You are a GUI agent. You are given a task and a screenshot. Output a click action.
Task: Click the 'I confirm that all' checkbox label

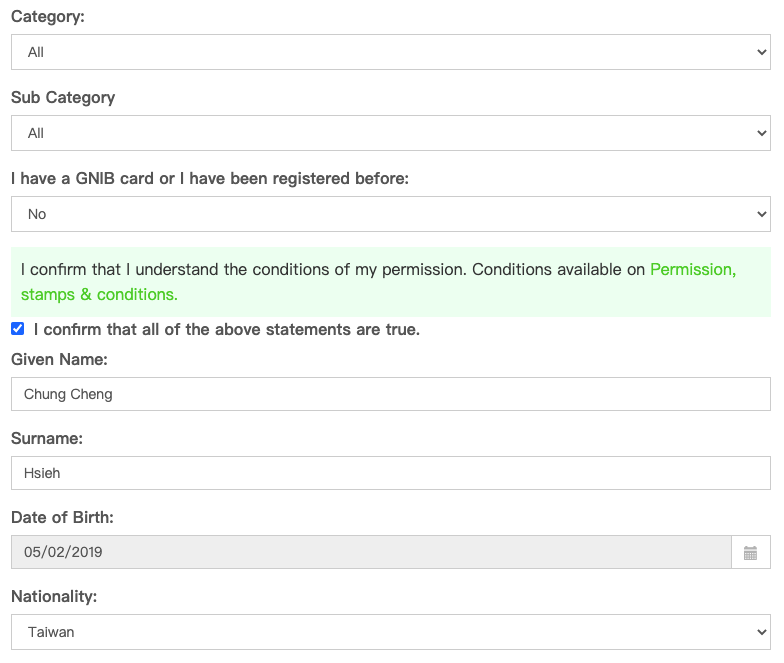pyautogui.click(x=227, y=330)
